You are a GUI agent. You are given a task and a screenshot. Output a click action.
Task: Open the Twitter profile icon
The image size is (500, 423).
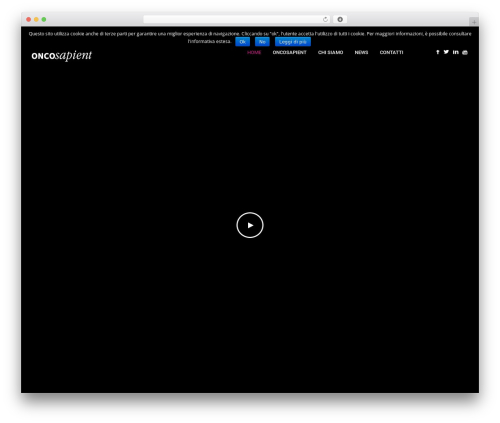[446, 52]
